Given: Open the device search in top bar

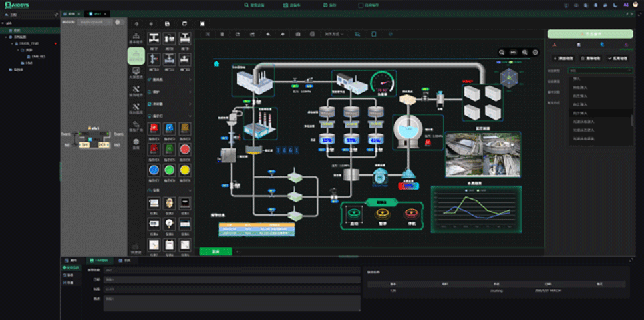Looking at the screenshot, I should (255, 5).
